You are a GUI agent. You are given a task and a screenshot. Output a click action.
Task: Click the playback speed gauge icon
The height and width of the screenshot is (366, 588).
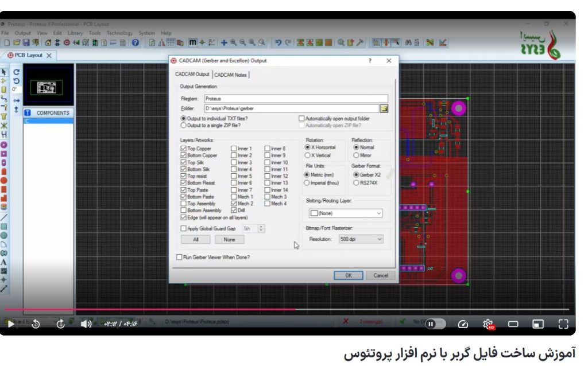point(463,324)
